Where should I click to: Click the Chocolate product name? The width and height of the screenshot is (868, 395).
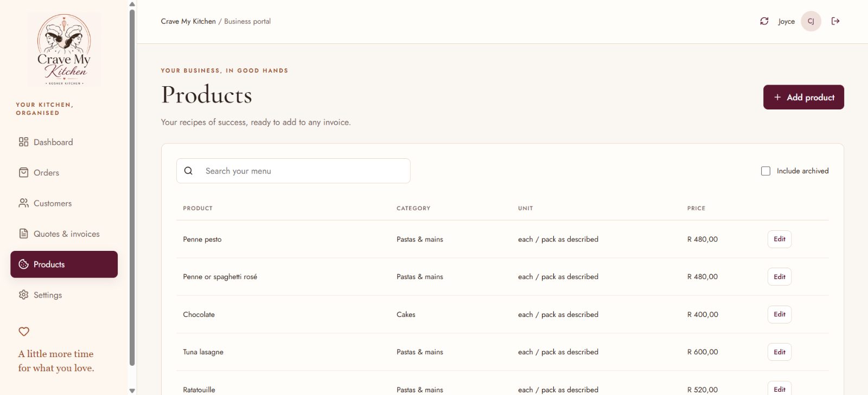[199, 314]
